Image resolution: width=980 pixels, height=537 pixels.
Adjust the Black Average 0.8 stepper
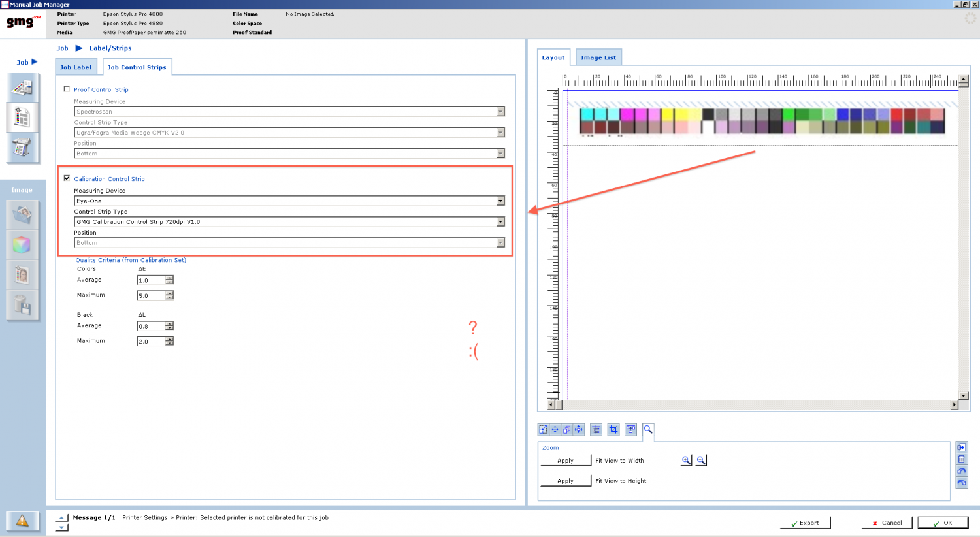click(x=169, y=326)
